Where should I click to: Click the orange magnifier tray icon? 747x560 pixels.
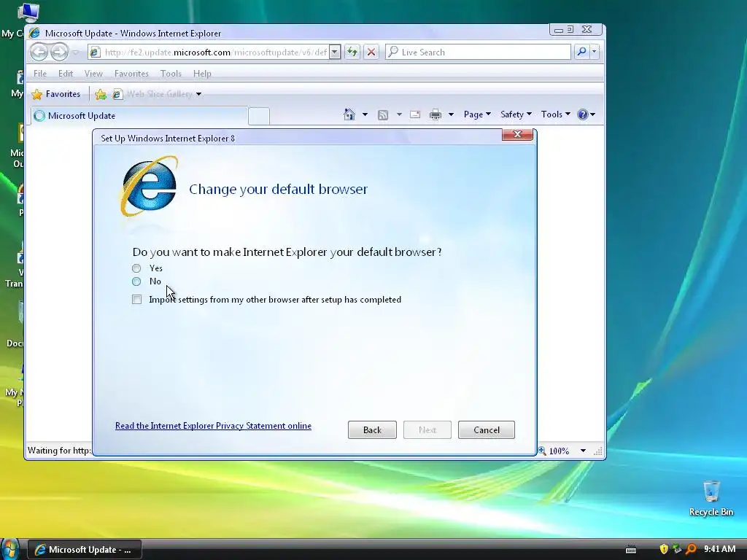coord(690,549)
